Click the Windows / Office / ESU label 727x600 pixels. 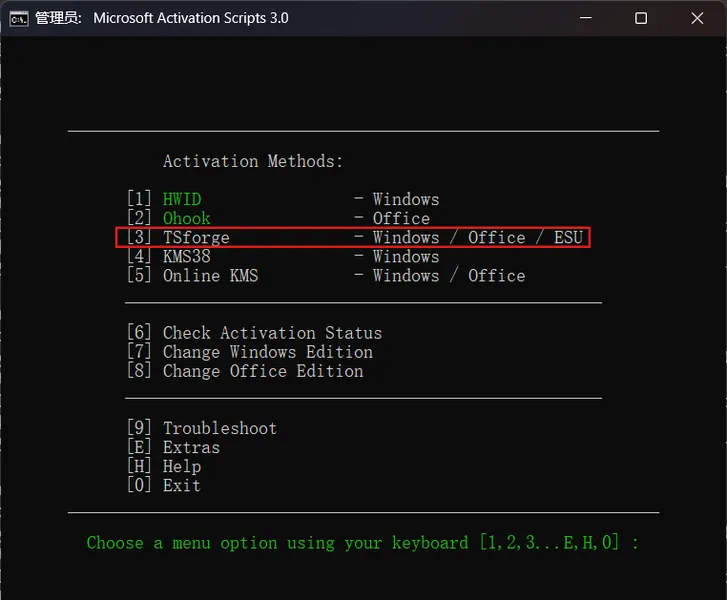click(477, 237)
